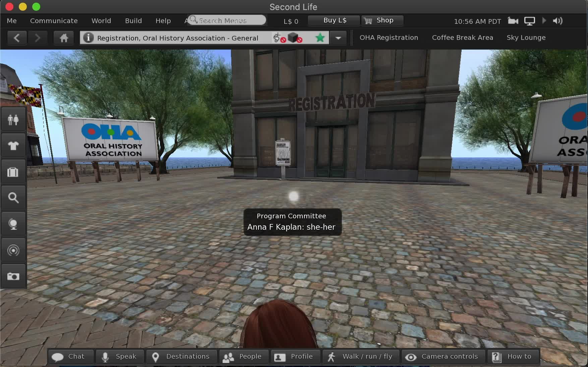Open the Search magnifier sidebar icon
Viewport: 588px width, 367px height.
[x=13, y=198]
